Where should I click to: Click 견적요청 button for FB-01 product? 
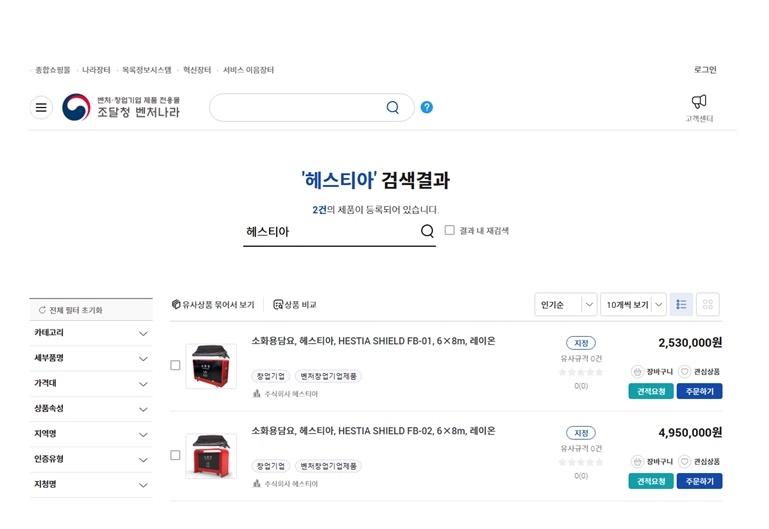[651, 391]
